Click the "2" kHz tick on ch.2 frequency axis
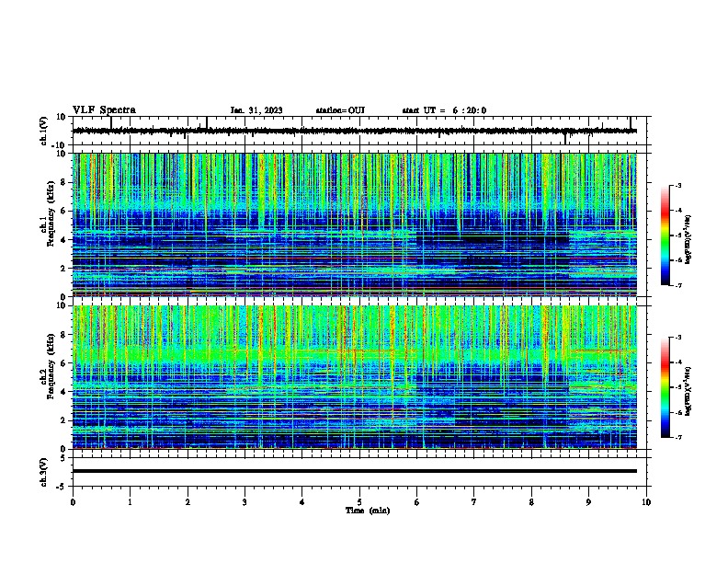This screenshot has height=563, width=728. tap(63, 420)
